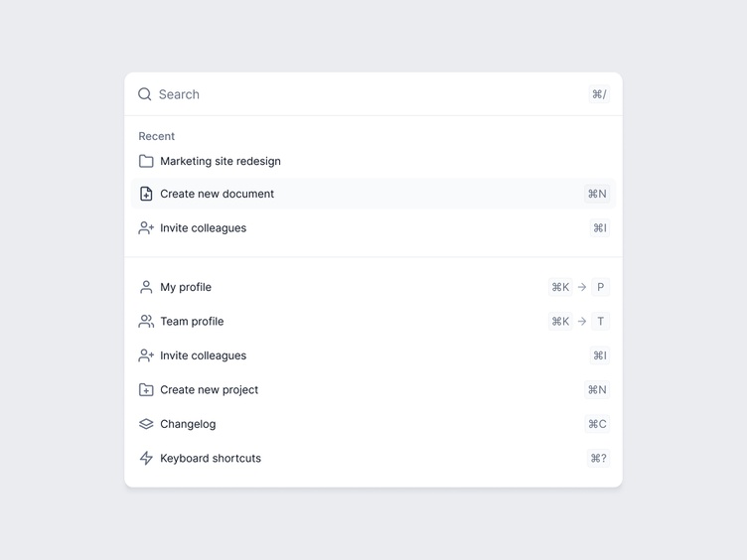Click the single-person My profile icon
The width and height of the screenshot is (747, 560).
146,287
